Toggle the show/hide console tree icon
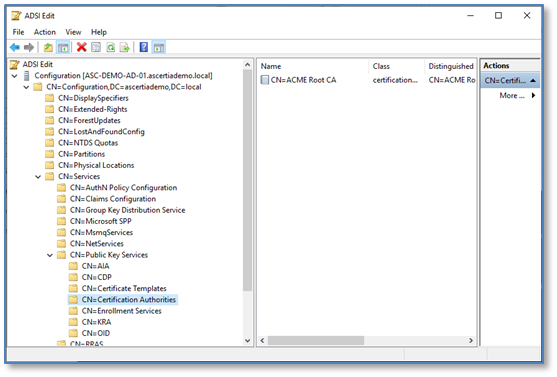The width and height of the screenshot is (557, 377). point(63,47)
